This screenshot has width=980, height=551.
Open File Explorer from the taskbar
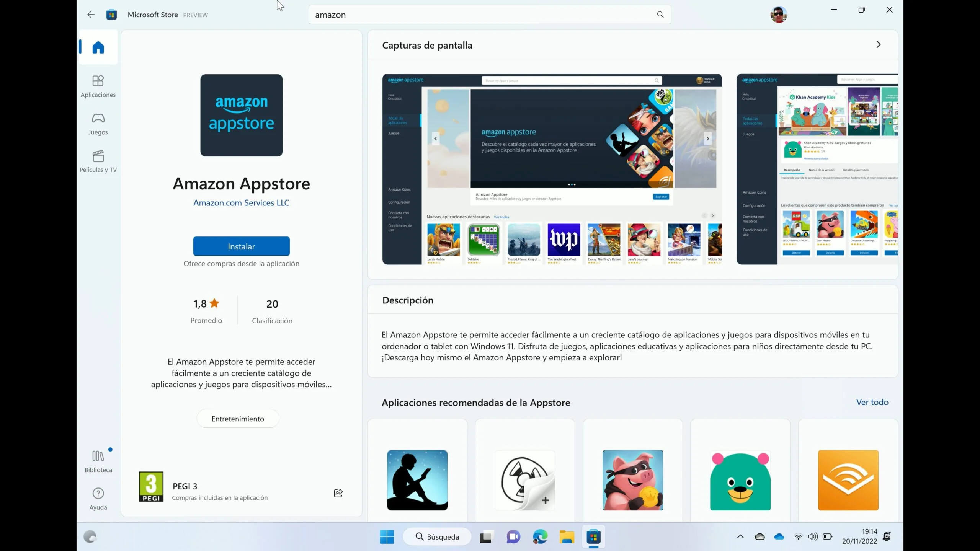(x=567, y=537)
